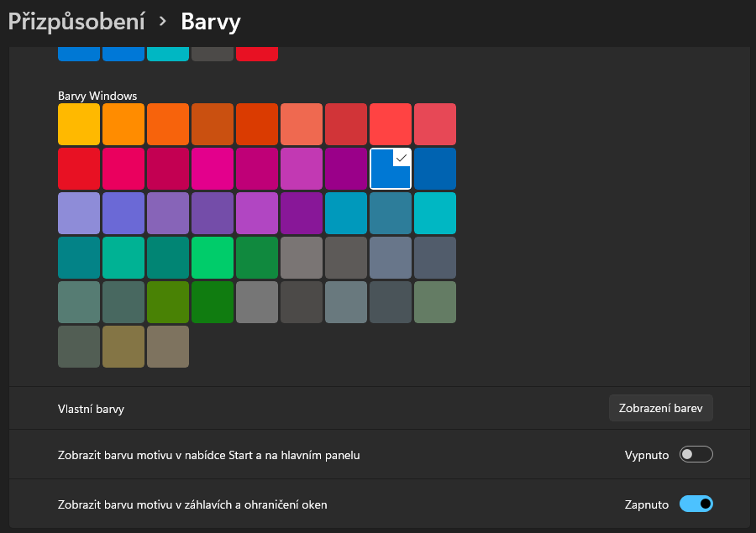Choose the cyan swatch in the third row
This screenshot has width=756, height=533.
435,213
